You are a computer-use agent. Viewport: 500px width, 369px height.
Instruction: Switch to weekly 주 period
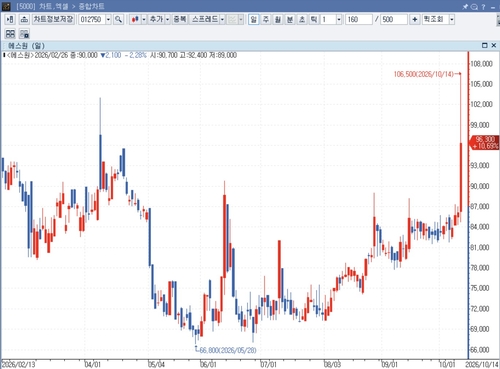pos(266,19)
